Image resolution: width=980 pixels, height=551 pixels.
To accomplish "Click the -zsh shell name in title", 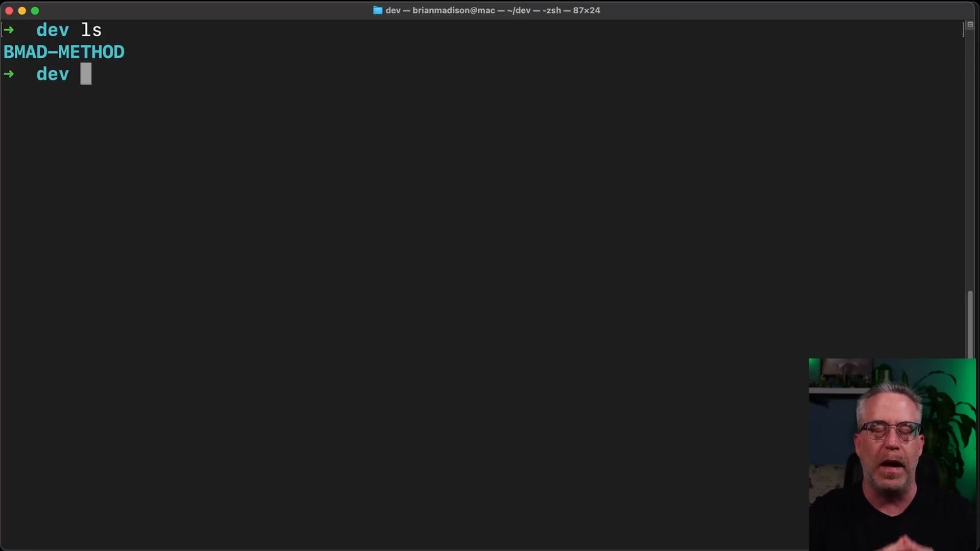I will click(x=551, y=10).
